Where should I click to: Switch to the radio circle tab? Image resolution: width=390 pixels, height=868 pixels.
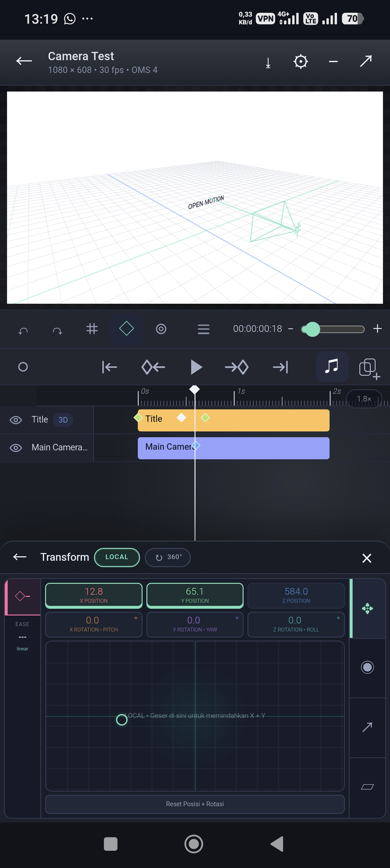point(367,667)
